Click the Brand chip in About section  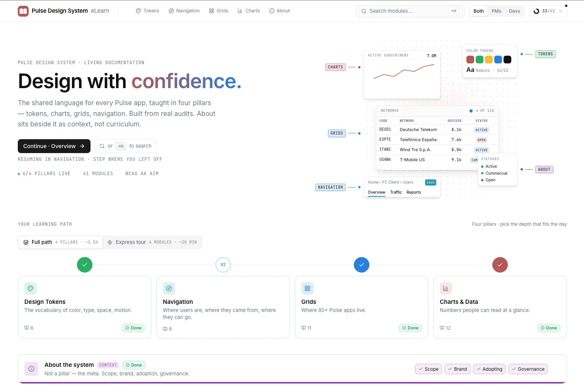(458, 369)
